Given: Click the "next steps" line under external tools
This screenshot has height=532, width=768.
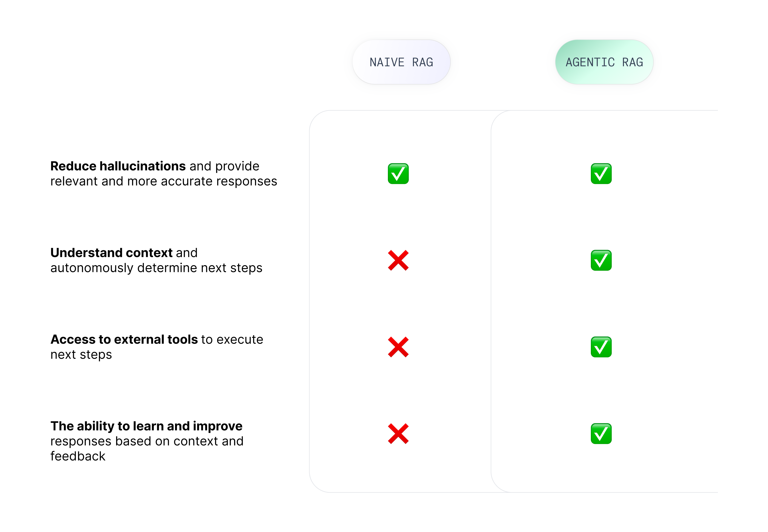Looking at the screenshot, I should click(x=81, y=355).
